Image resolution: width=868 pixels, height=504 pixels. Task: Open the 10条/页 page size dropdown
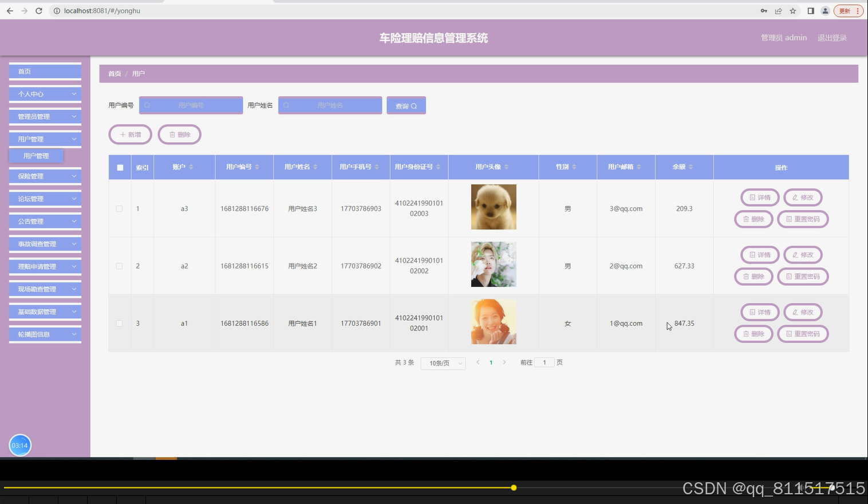(443, 363)
